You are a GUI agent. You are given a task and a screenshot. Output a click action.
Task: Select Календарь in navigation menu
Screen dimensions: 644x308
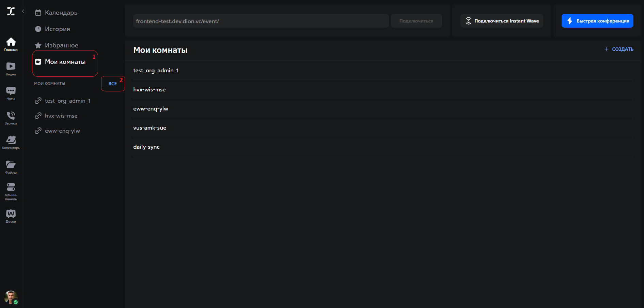[61, 13]
